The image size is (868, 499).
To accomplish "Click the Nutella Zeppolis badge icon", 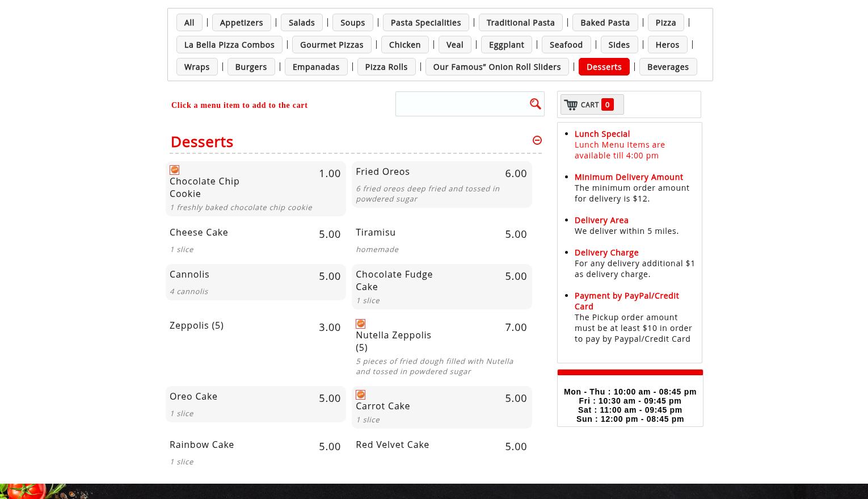I will point(360,324).
